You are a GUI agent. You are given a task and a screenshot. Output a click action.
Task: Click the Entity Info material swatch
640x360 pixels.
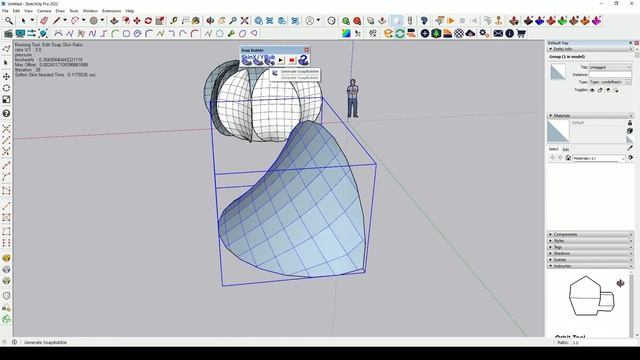[558, 72]
